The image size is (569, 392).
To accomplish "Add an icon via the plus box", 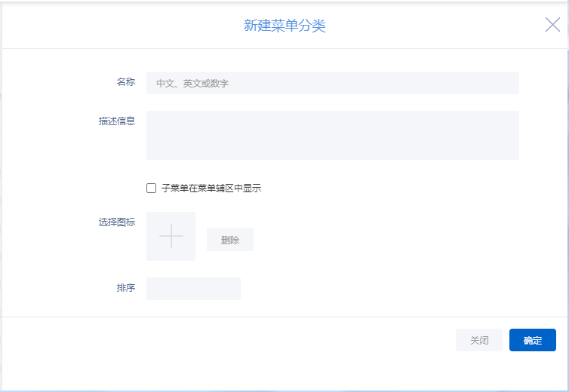I will pos(171,236).
